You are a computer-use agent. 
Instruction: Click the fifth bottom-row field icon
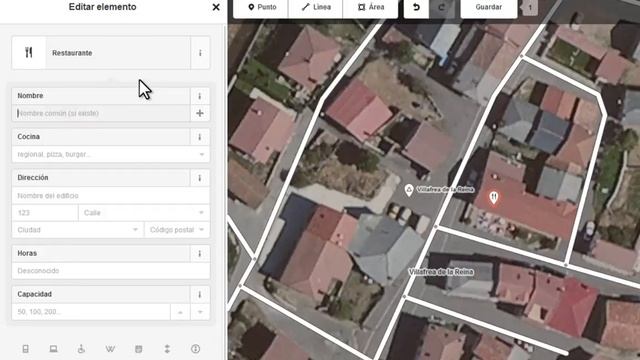tap(139, 349)
